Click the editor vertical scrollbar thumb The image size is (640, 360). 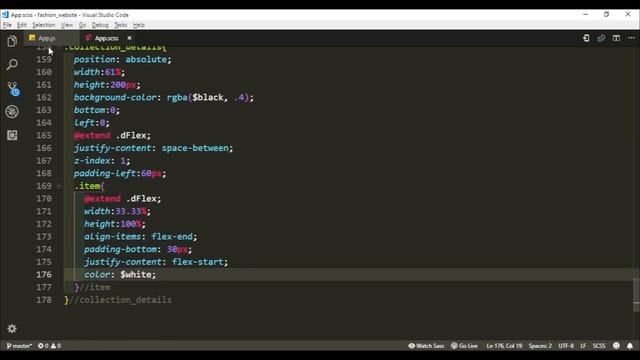tap(636, 295)
